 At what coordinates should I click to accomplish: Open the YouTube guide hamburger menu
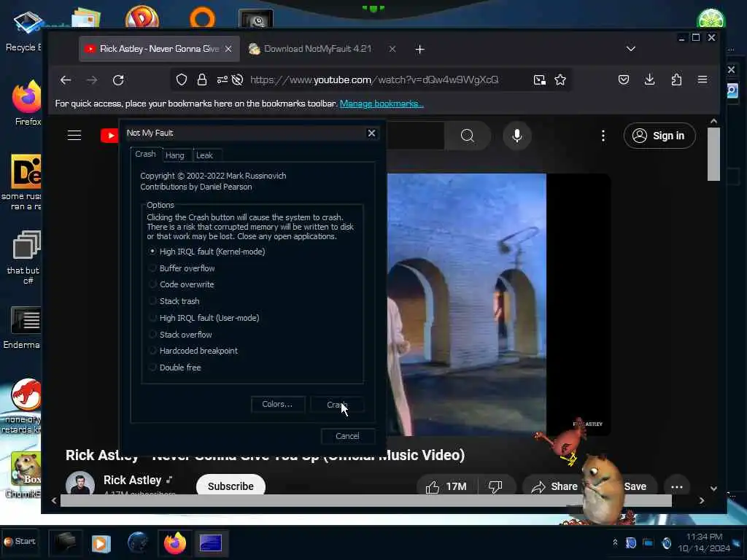74,135
